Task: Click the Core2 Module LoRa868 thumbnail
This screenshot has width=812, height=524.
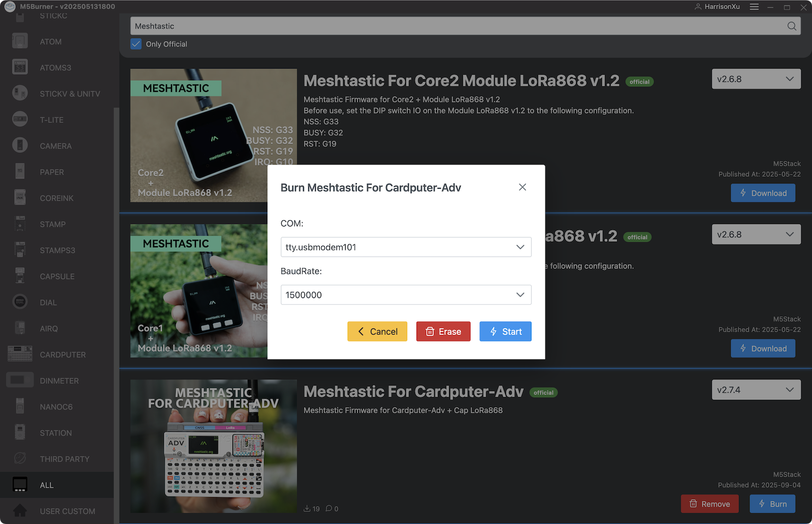Action: (214, 135)
